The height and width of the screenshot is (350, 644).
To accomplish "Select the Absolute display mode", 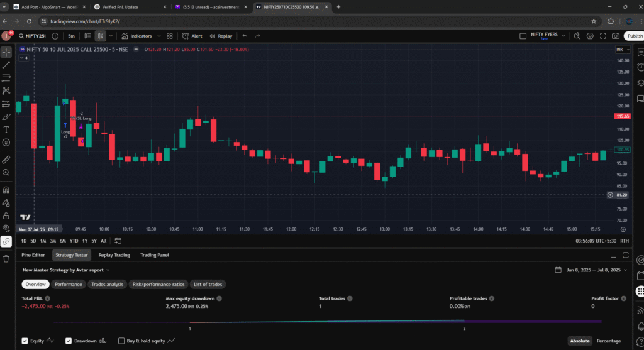I will tap(579, 341).
